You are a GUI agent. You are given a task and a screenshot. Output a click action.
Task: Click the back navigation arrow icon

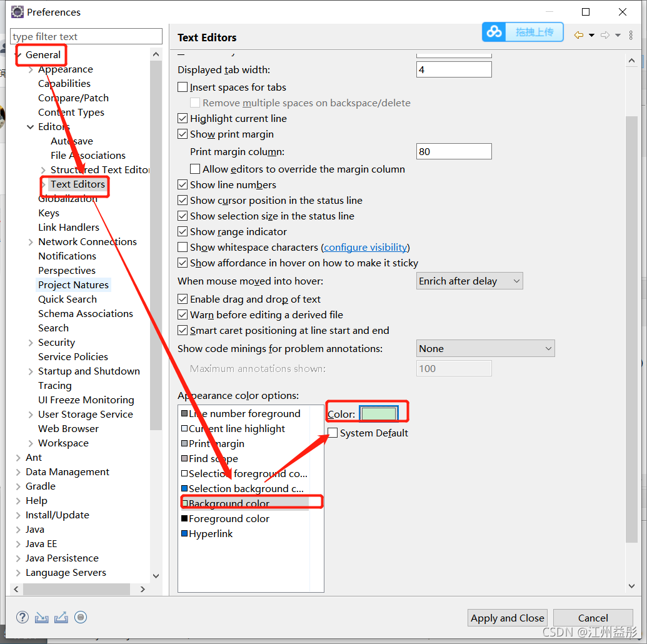coord(578,35)
